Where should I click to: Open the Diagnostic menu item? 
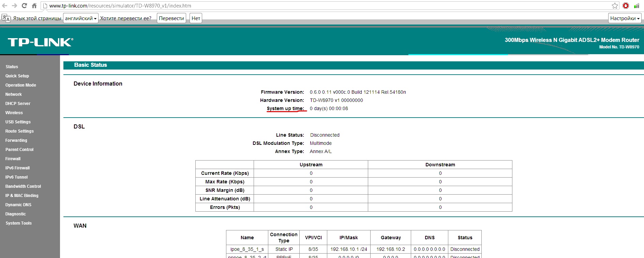tap(15, 214)
